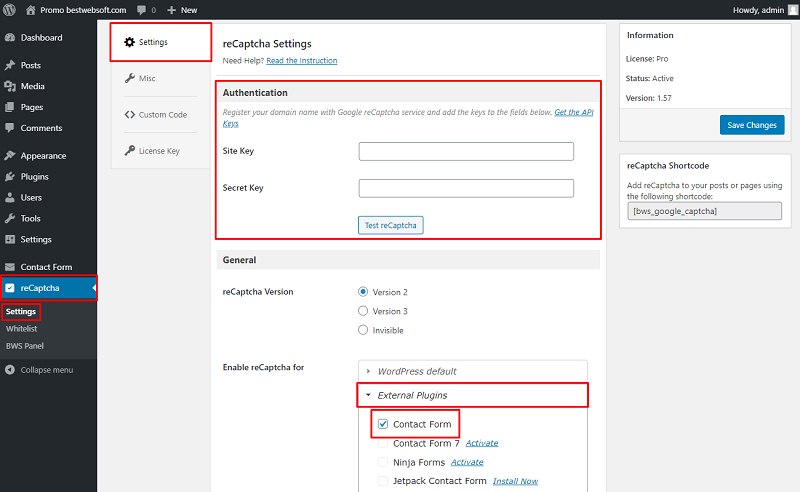Viewport: 800px width, 492px height.
Task: Toggle the Ninja Forms checkbox
Action: [x=383, y=462]
